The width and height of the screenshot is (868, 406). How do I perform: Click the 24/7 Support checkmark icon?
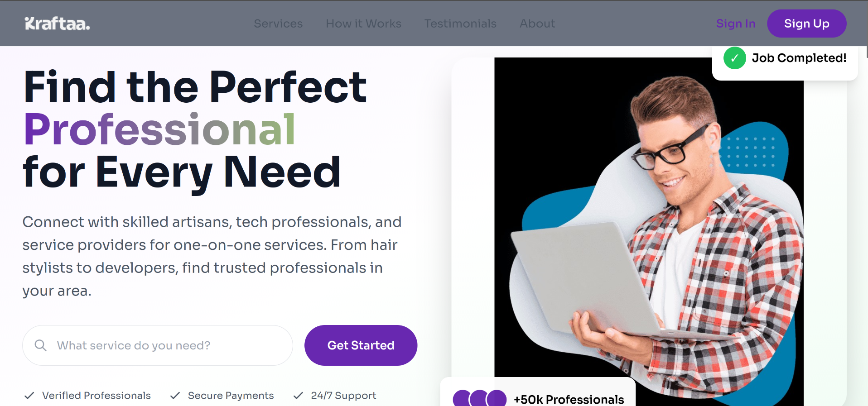pyautogui.click(x=298, y=396)
